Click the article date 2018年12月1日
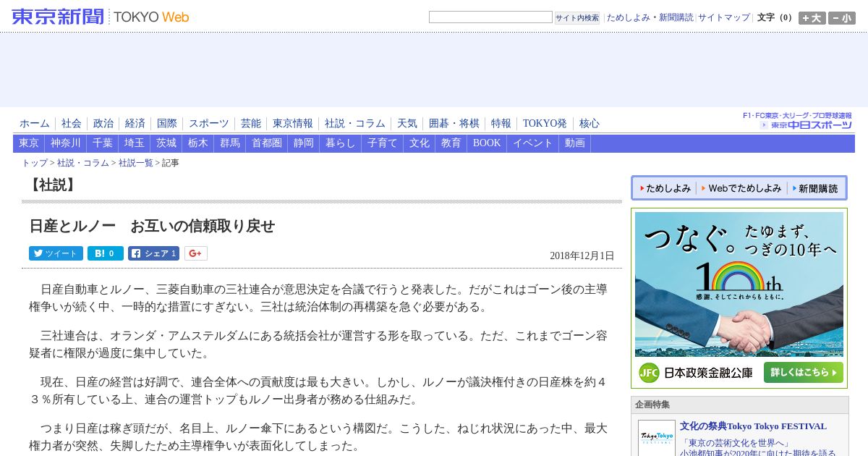 click(x=582, y=256)
